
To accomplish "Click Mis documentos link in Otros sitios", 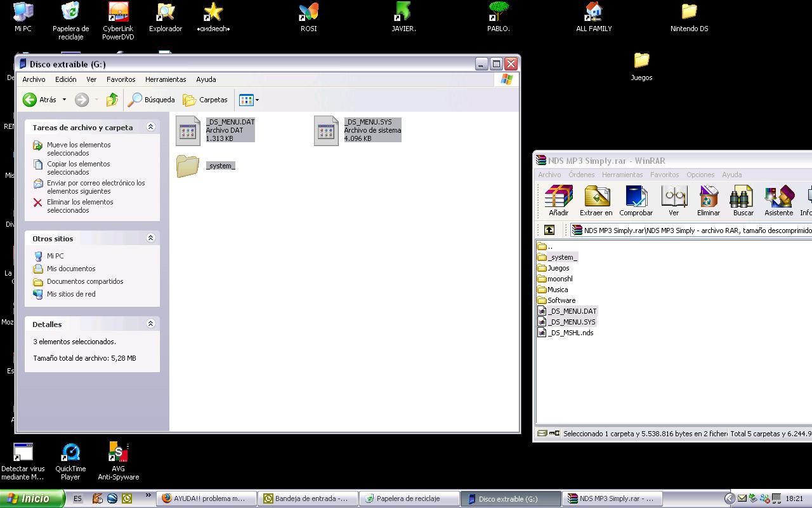I will pos(71,269).
